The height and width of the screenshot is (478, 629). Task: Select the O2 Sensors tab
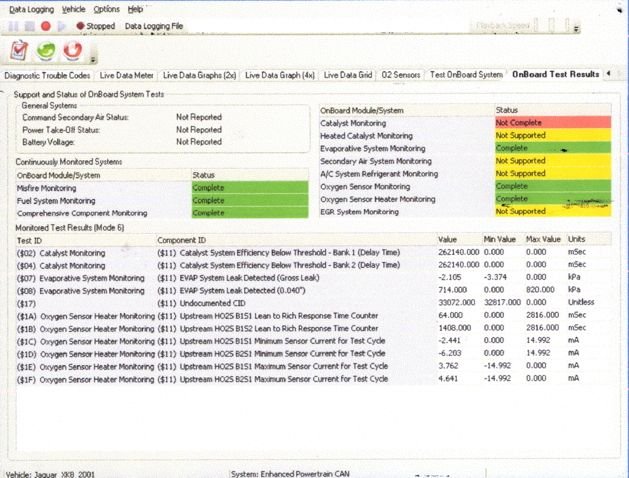click(400, 75)
